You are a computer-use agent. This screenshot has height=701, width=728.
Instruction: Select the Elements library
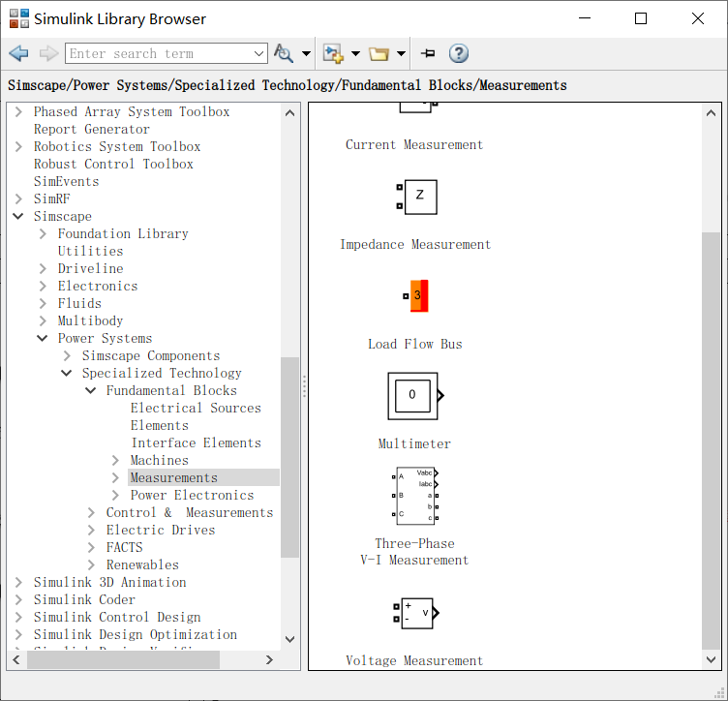159,426
